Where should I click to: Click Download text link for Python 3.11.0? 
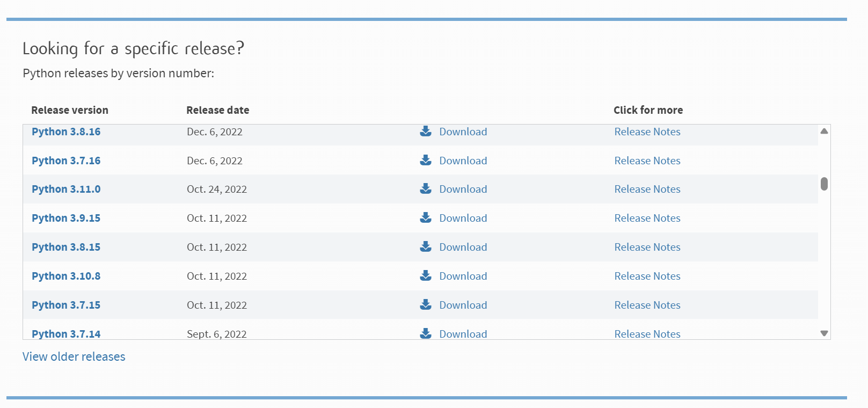(463, 189)
